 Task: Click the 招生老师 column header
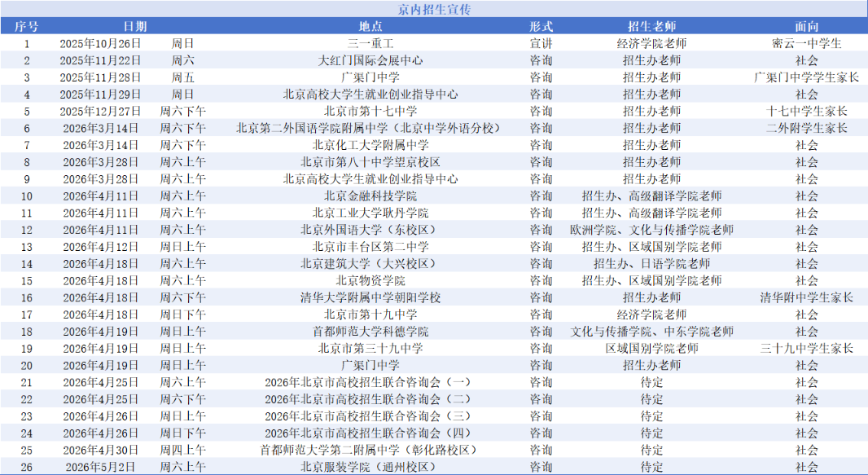(x=651, y=26)
